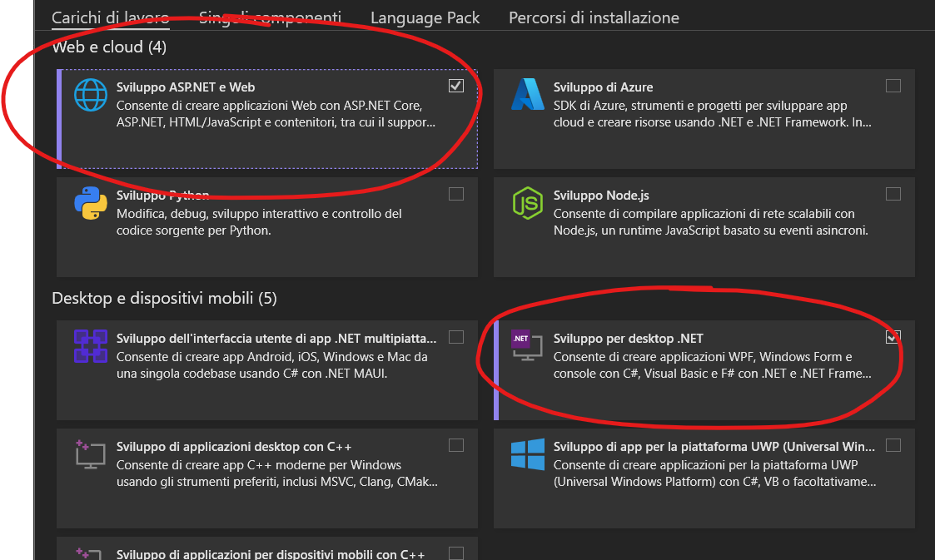This screenshot has height=560, width=935.
Task: Click the Azure logo icon
Action: [528, 95]
